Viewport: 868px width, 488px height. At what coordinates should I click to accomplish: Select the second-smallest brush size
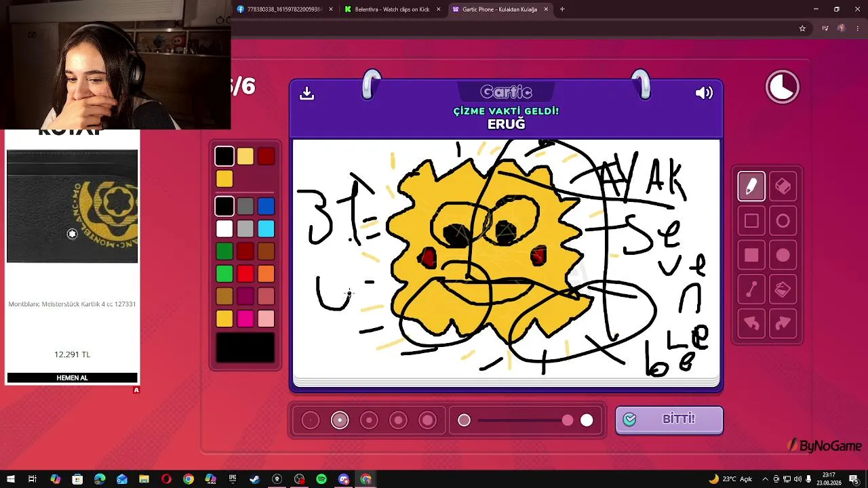coord(340,421)
